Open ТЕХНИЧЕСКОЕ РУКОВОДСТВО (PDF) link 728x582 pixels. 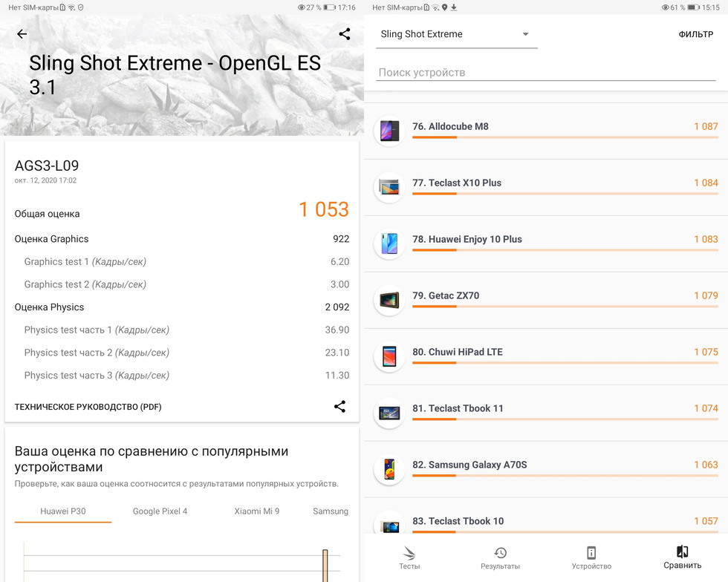[88, 407]
